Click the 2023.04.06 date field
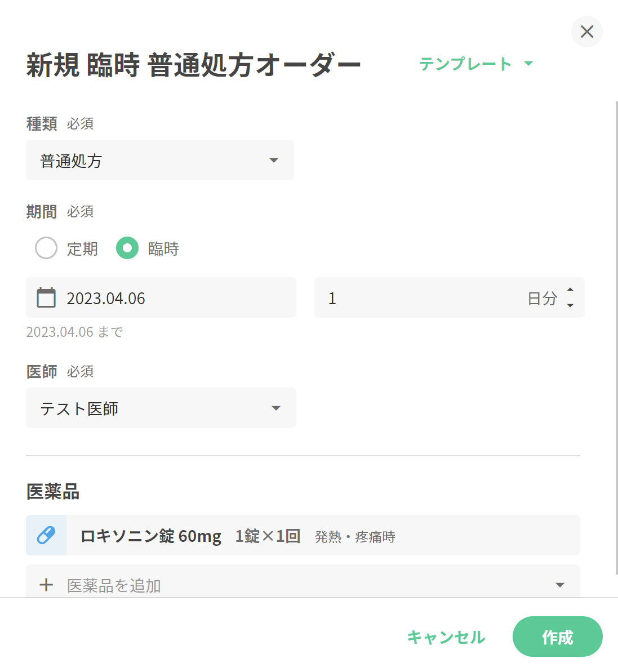This screenshot has width=618, height=672. [x=169, y=297]
